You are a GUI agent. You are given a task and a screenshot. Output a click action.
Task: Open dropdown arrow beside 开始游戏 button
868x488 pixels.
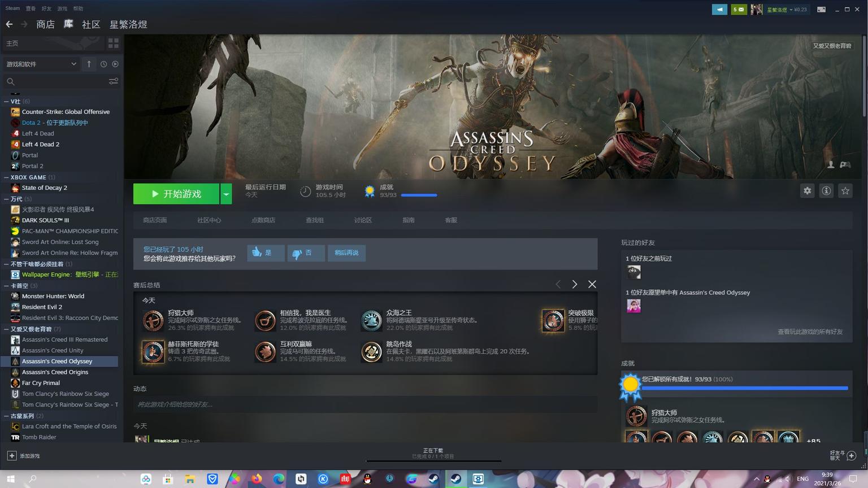click(226, 194)
